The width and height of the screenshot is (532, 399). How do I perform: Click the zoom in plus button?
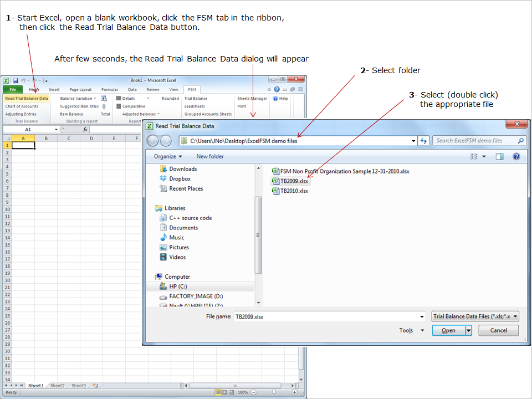[294, 392]
